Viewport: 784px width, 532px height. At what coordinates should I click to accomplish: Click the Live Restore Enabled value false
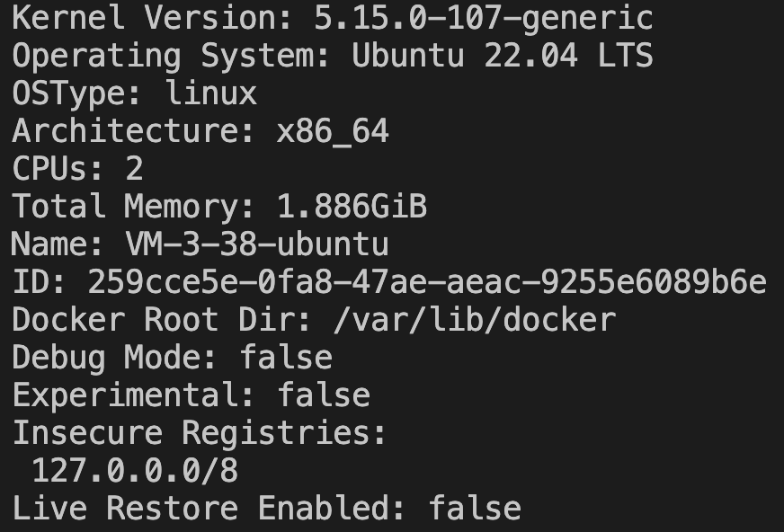[x=475, y=509]
